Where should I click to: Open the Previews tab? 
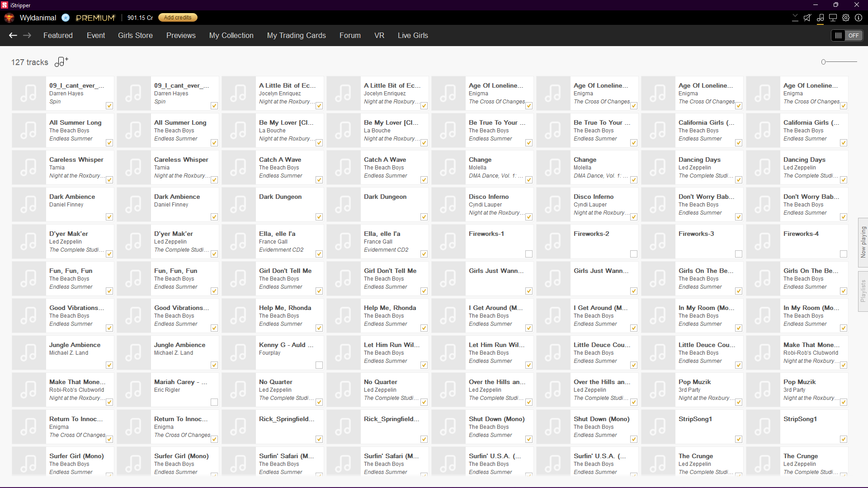click(x=181, y=35)
